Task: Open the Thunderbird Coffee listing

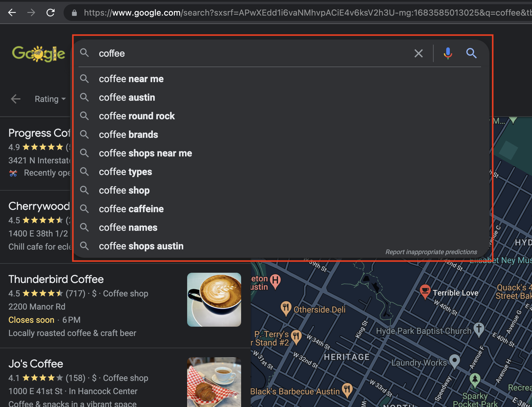Action: coord(56,279)
